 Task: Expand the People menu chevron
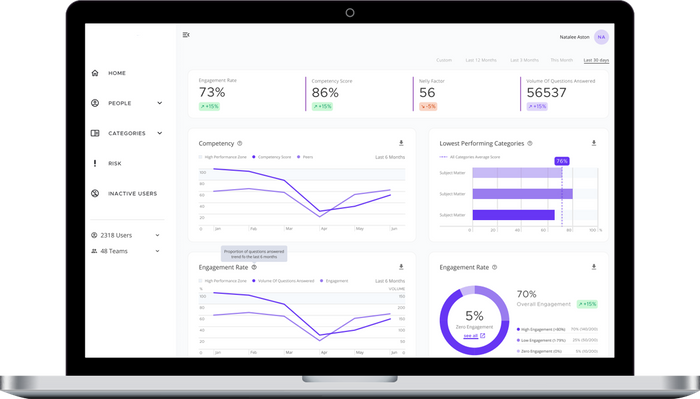point(159,103)
